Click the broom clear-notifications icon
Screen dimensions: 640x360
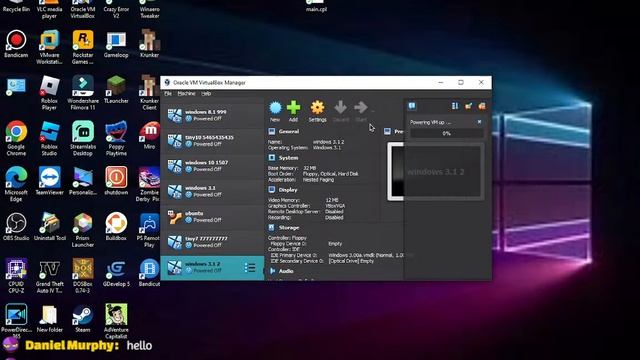(469, 106)
